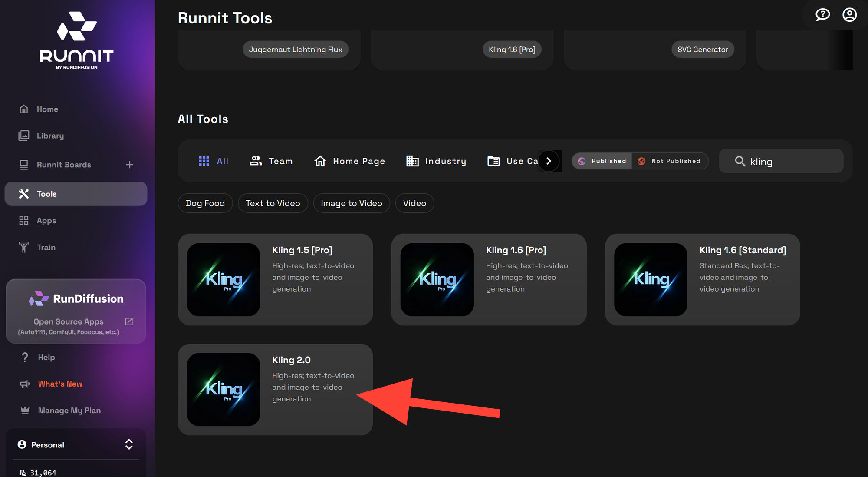Click the 31,064 credits balance
Image resolution: width=868 pixels, height=477 pixels.
(x=43, y=473)
